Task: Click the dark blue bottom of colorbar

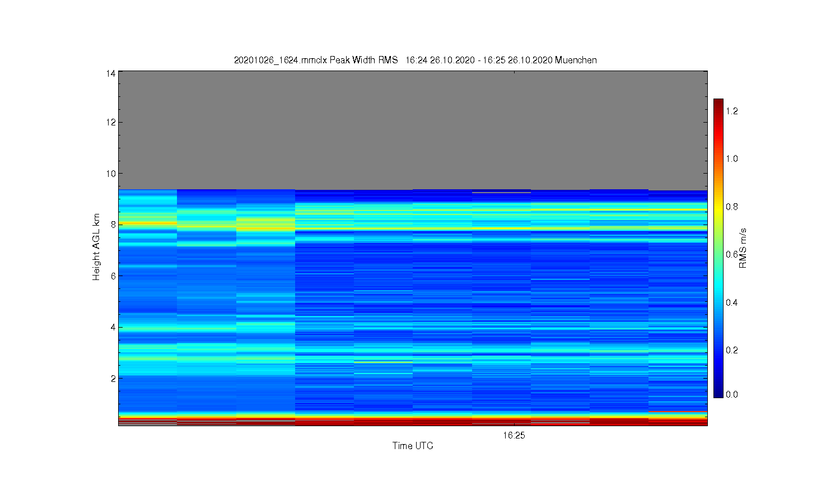Action: point(718,393)
